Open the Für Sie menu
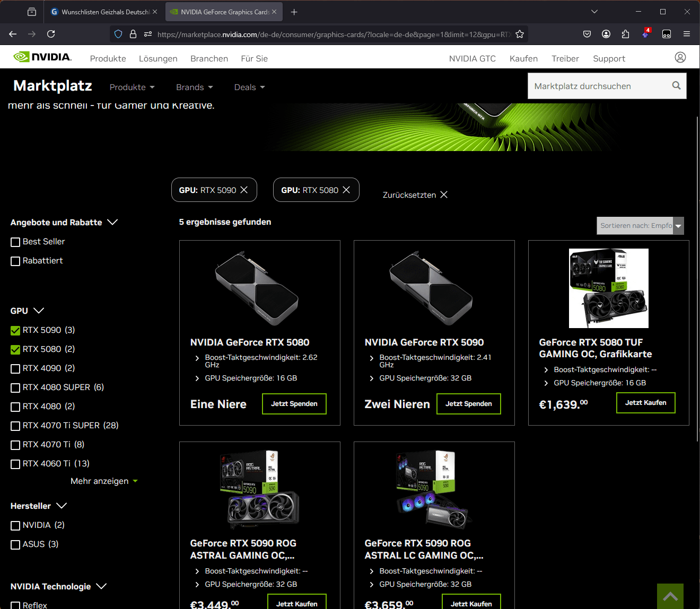Image resolution: width=700 pixels, height=609 pixels. [254, 58]
